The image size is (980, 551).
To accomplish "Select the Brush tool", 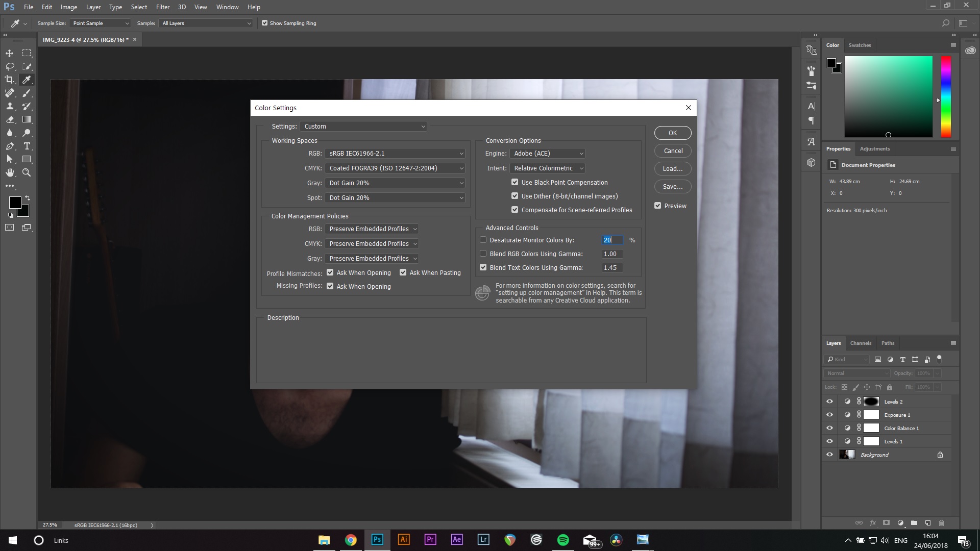I will [x=27, y=93].
